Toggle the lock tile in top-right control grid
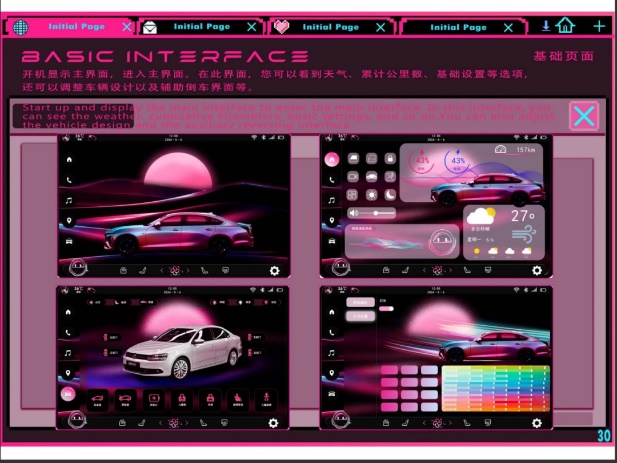Image resolution: width=617 pixels, height=463 pixels. [x=390, y=158]
